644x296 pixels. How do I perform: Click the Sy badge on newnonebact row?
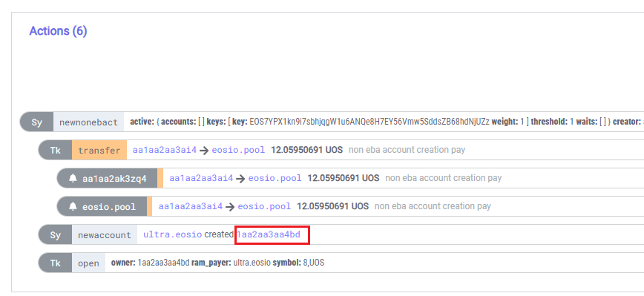click(37, 122)
